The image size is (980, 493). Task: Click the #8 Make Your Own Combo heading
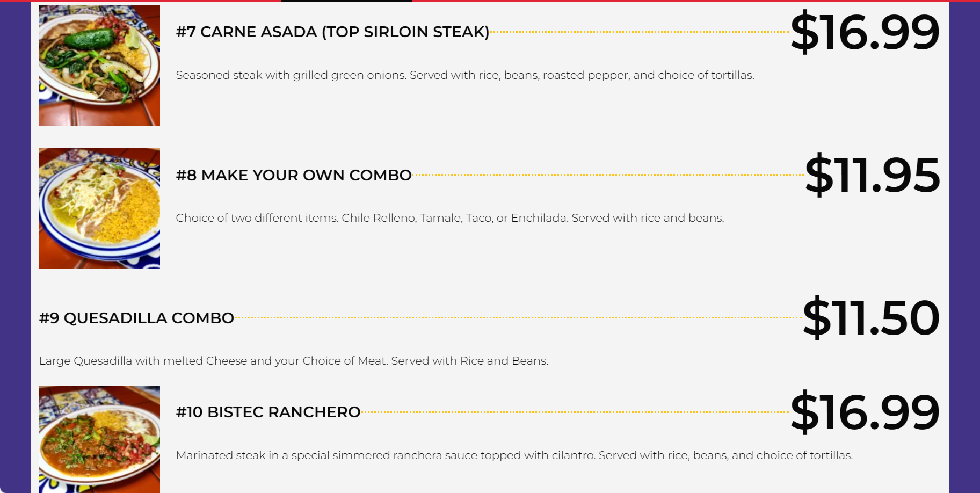coord(294,175)
